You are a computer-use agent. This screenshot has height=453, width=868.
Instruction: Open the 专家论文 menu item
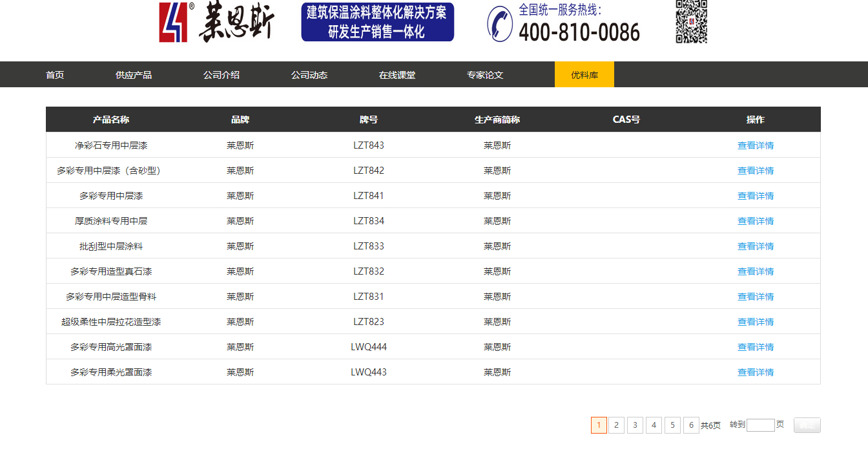pos(485,75)
